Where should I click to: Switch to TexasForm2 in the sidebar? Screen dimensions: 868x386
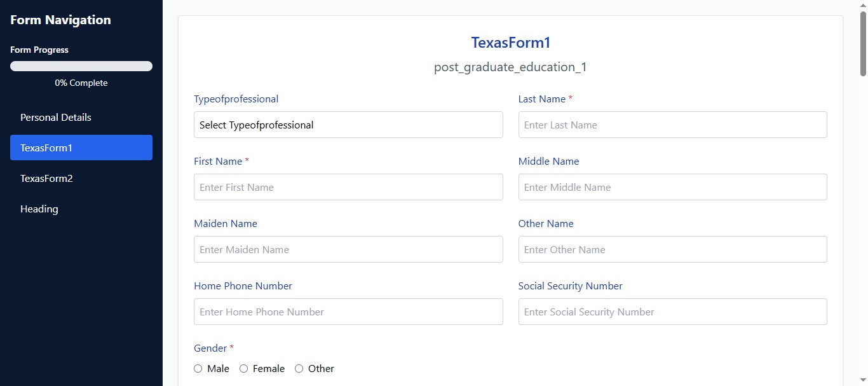click(81, 178)
